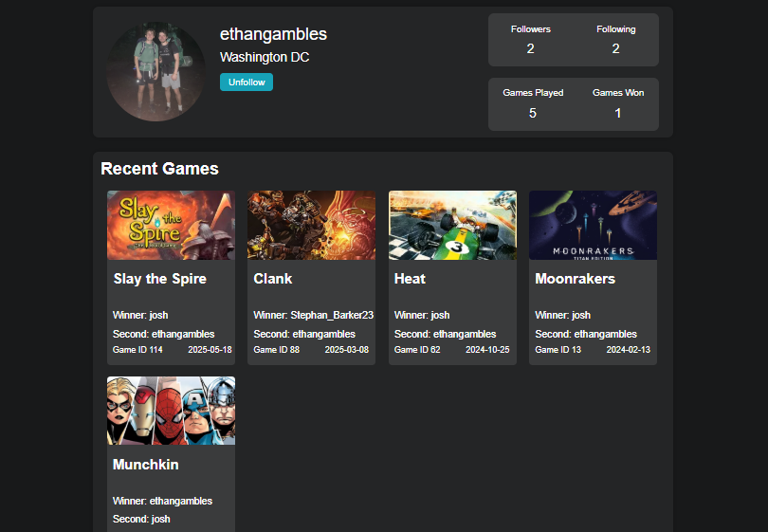Click date 2025-05-18
The image size is (768, 532).
[210, 350]
